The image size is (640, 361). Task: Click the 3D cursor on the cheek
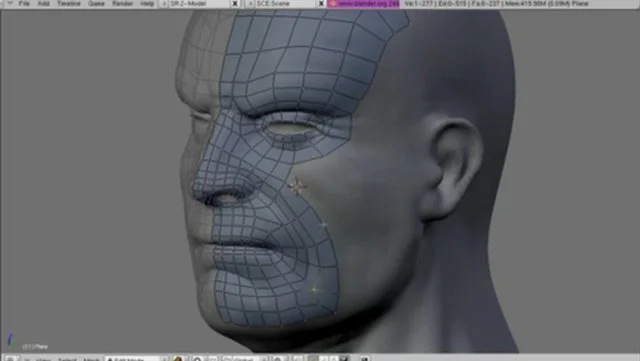pos(297,187)
